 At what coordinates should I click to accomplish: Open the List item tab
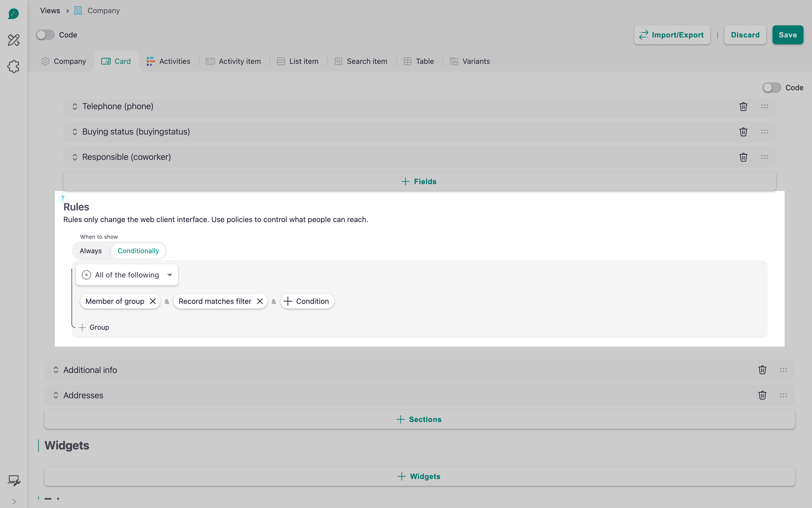[298, 61]
